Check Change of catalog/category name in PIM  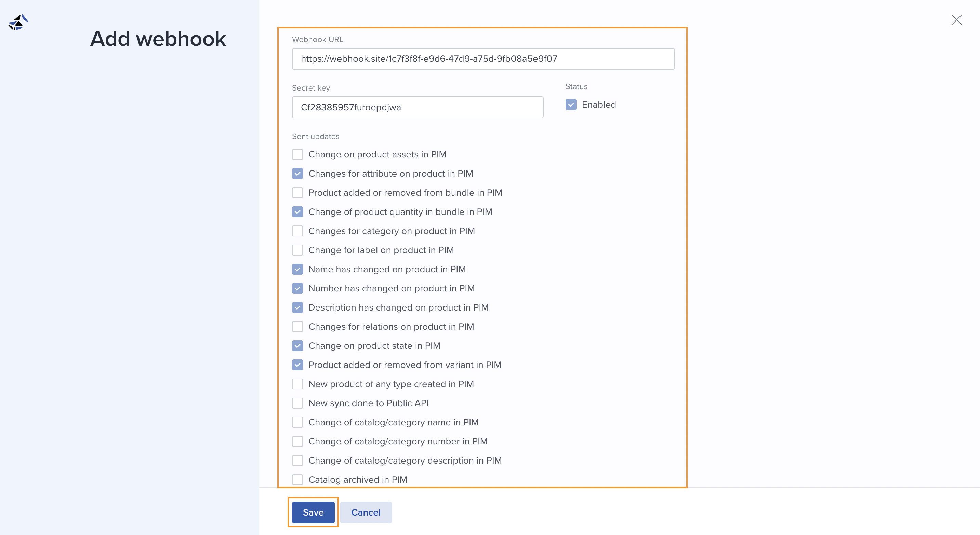297,422
